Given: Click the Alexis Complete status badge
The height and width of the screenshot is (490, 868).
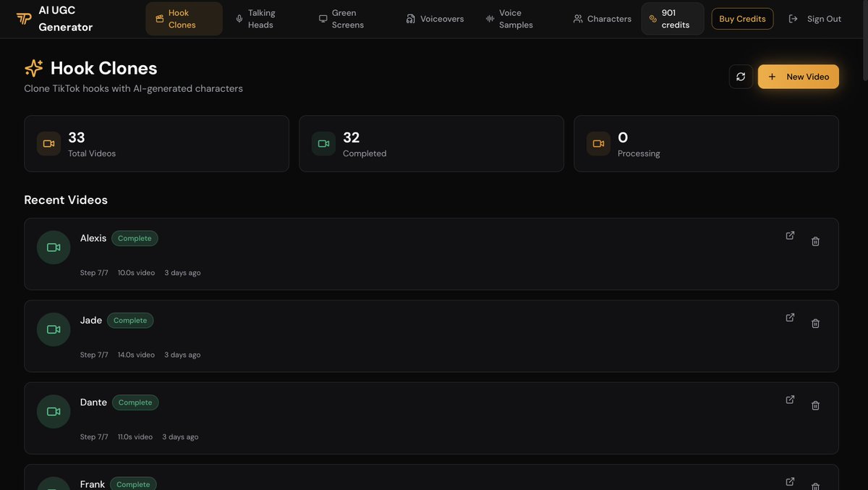Looking at the screenshot, I should tap(135, 238).
